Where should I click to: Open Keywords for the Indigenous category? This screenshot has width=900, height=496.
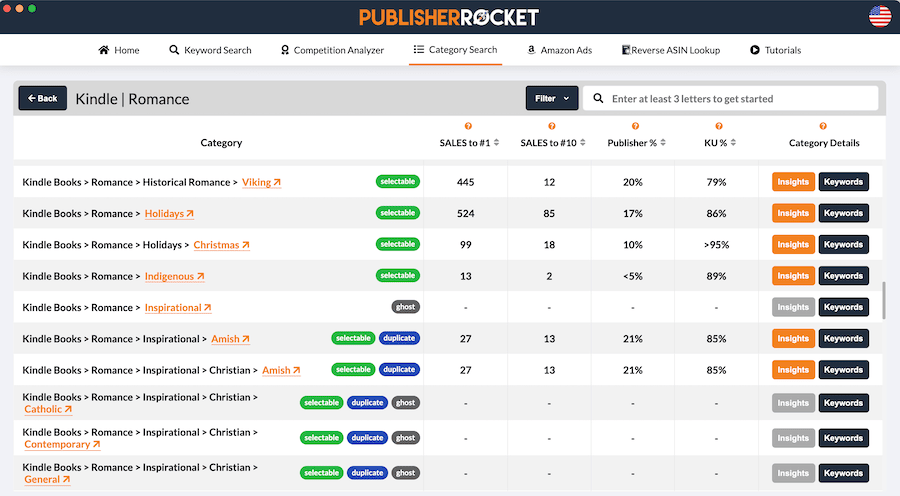(x=843, y=276)
